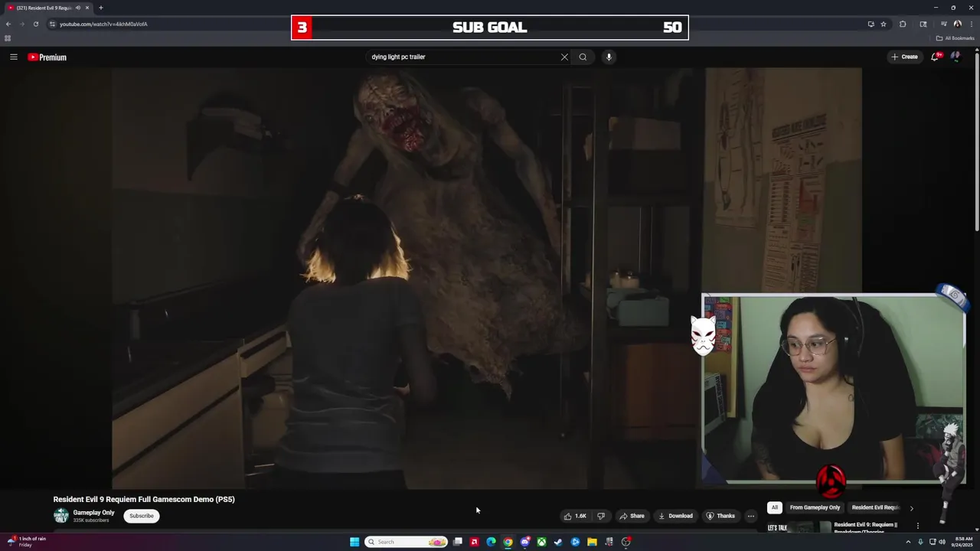Go to YouTube Premium home logo
Image resolution: width=980 pixels, height=551 pixels.
pyautogui.click(x=47, y=57)
